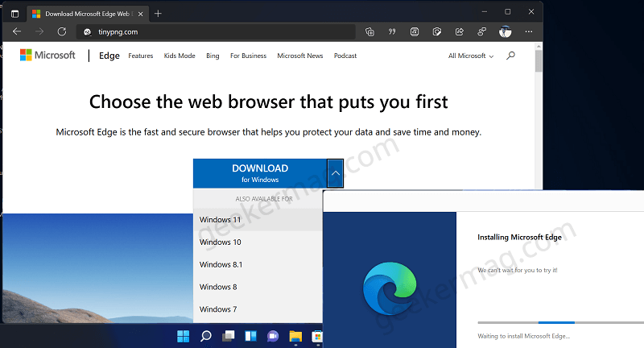The width and height of the screenshot is (644, 348).
Task: Minimize the Edge browser window
Action: 485,12
